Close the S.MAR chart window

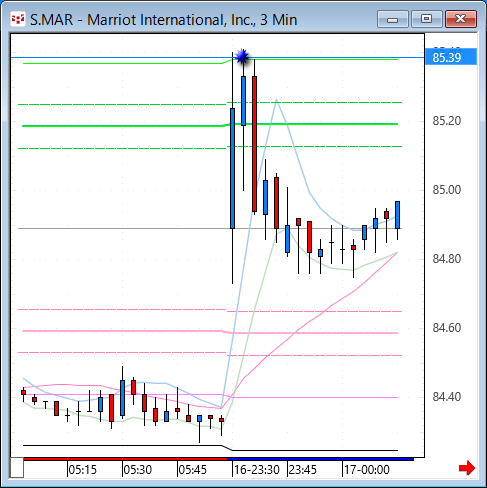[461, 19]
